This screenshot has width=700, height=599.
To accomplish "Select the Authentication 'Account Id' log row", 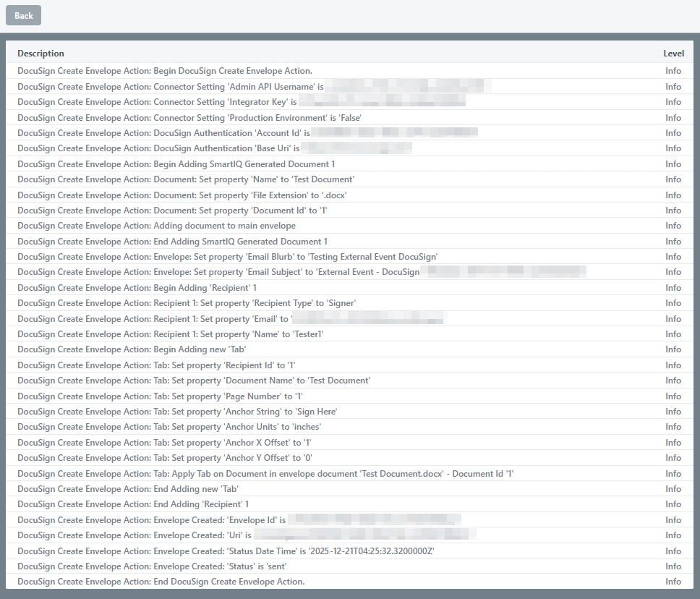I will [x=349, y=132].
